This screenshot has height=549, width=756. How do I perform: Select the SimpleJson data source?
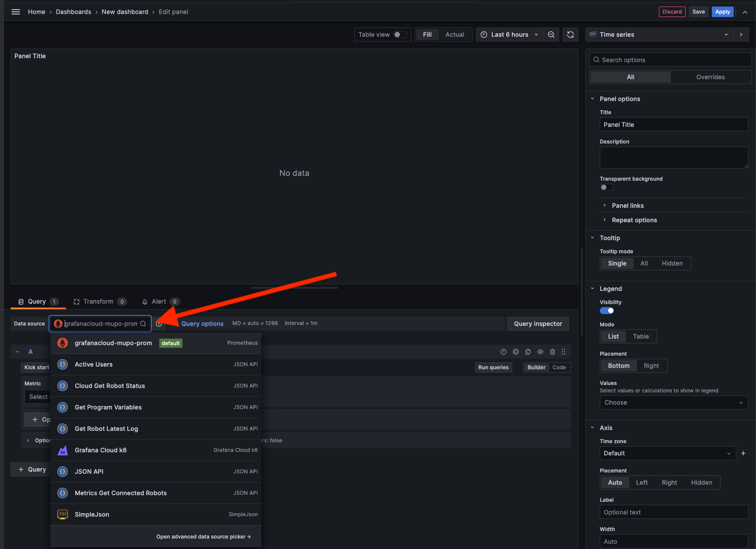[x=156, y=514]
